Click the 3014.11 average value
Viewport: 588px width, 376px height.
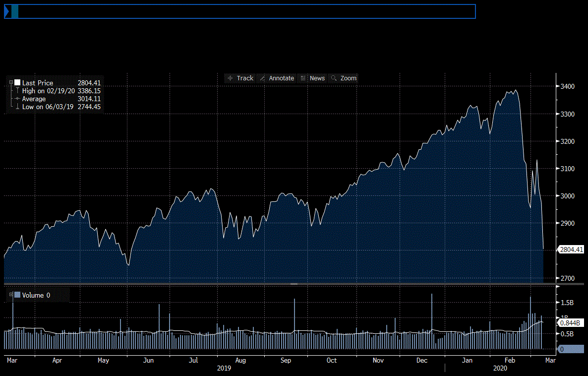[89, 99]
